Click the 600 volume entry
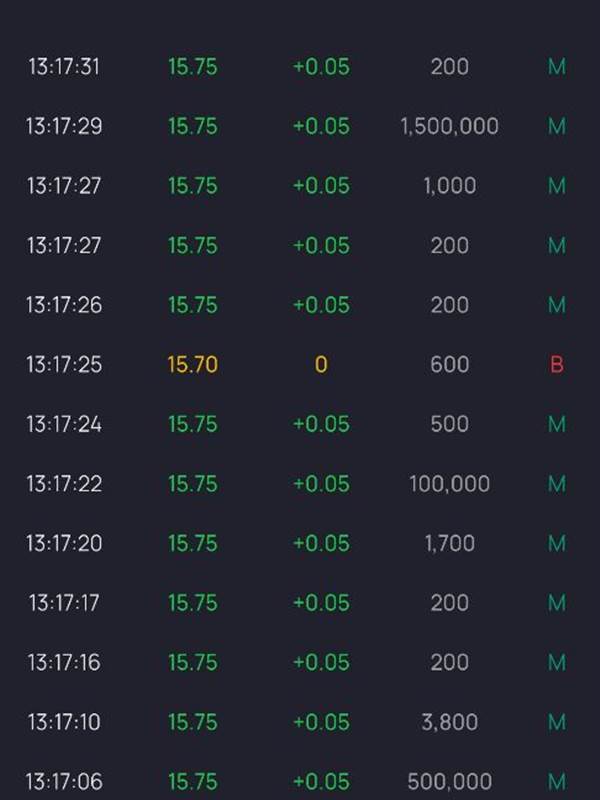Image resolution: width=600 pixels, height=800 pixels. (x=449, y=365)
